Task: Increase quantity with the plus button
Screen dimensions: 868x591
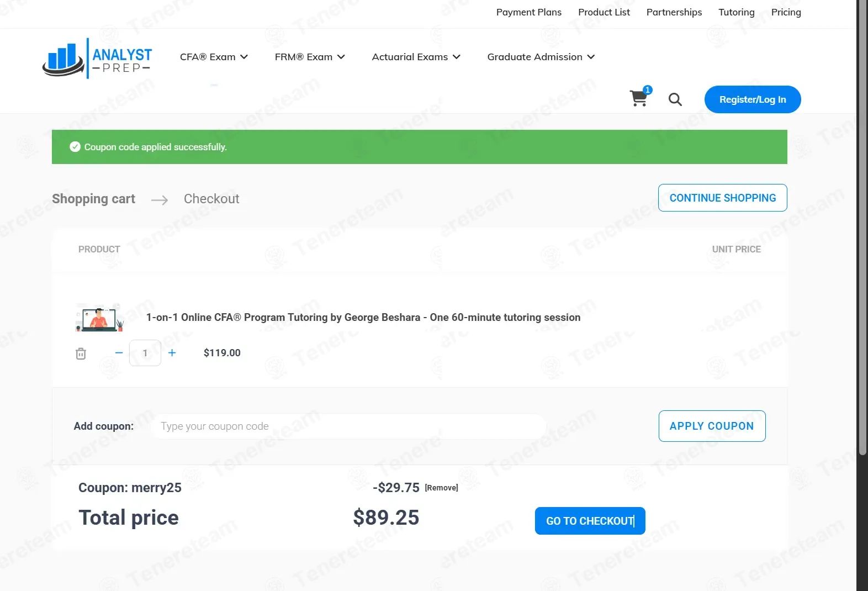Action: (x=172, y=353)
